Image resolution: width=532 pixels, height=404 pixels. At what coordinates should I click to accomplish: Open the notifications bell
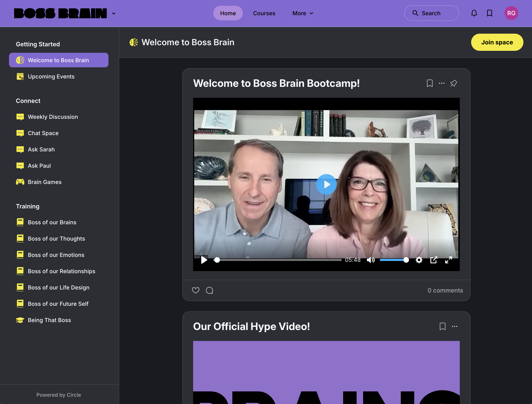474,13
